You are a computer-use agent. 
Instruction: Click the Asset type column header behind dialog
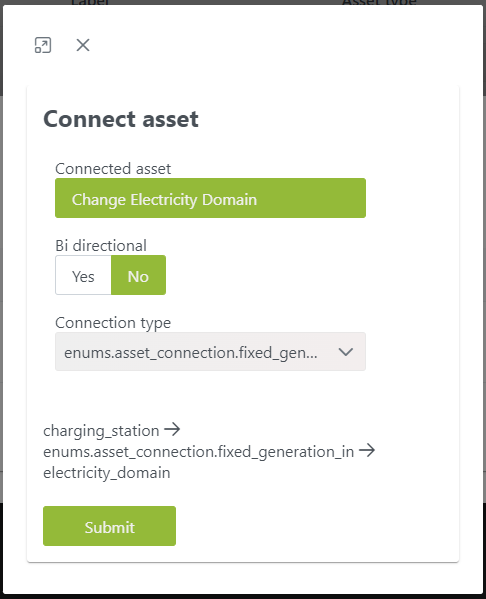pos(379,2)
